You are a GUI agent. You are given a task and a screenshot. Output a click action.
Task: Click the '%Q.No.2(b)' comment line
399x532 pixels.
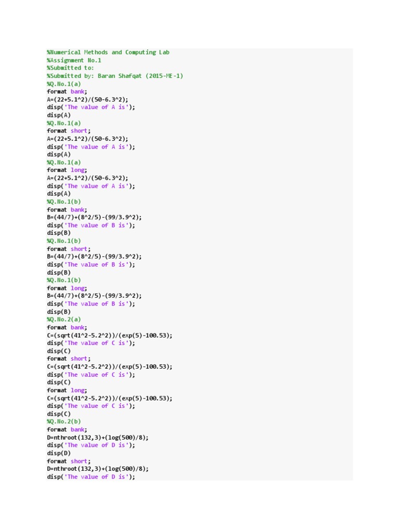[64, 421]
